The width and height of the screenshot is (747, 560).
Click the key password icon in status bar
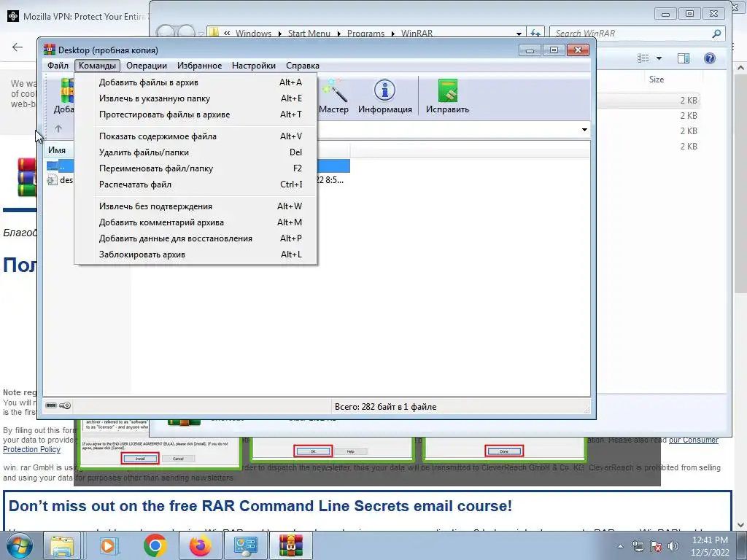pos(65,405)
